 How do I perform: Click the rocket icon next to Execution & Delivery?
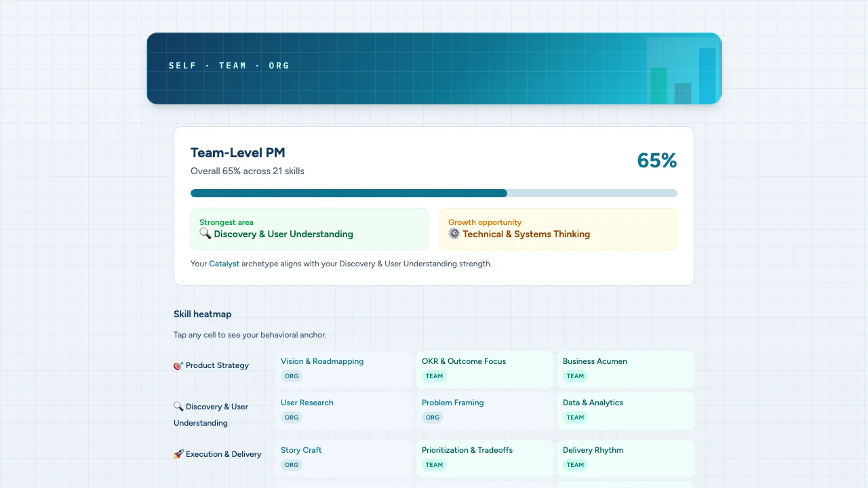(x=178, y=454)
